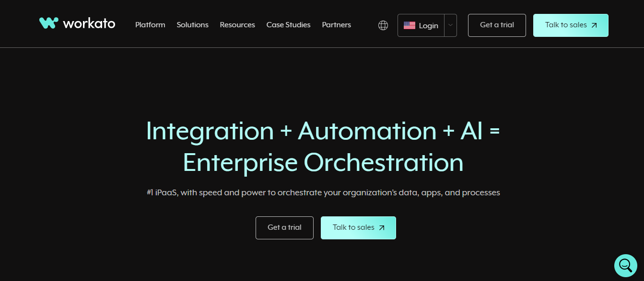
Task: Open the Partners menu item
Action: (336, 25)
